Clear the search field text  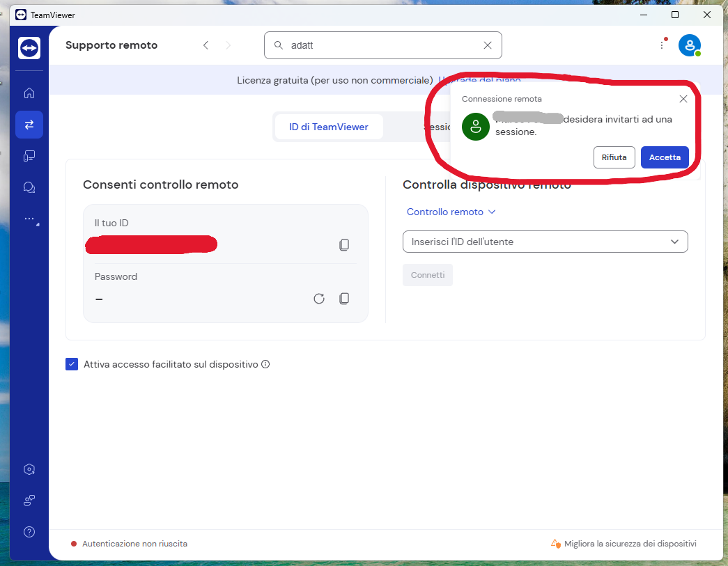(488, 45)
